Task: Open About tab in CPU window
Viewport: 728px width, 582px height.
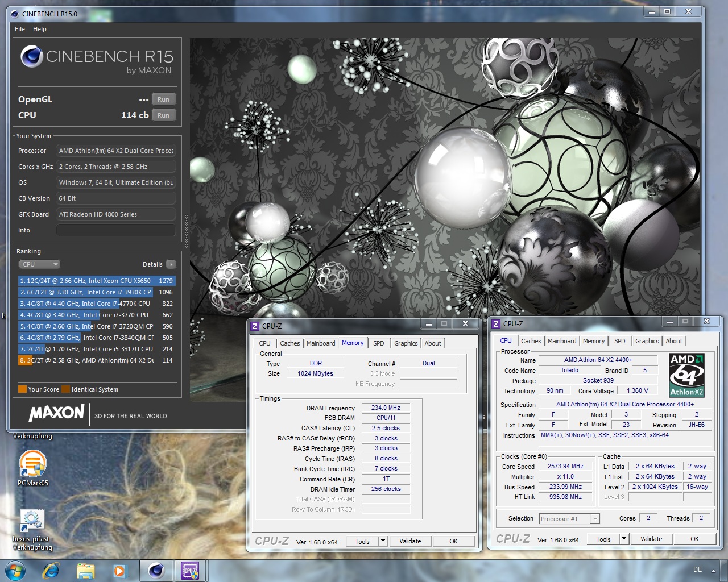Action: (x=674, y=341)
